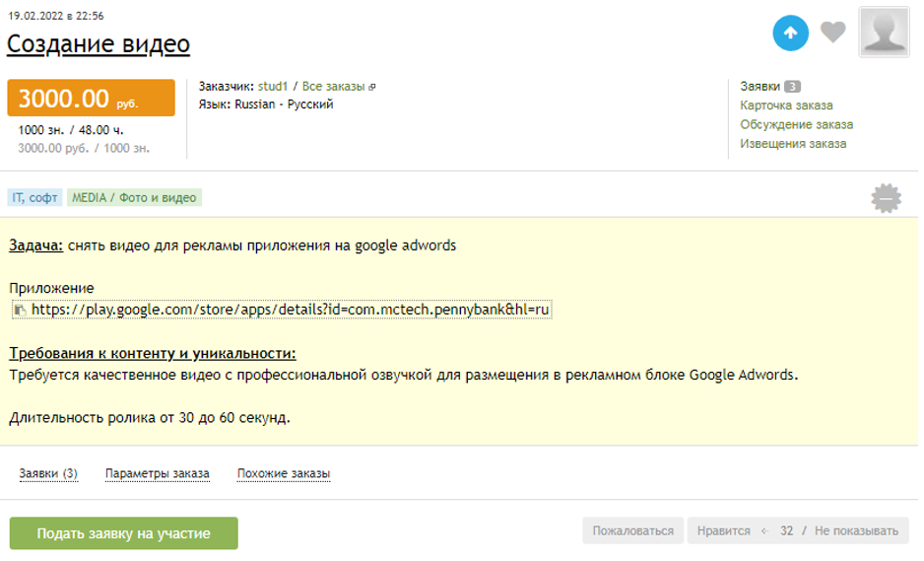924x561 pixels.
Task: Click the language text Russian - Русский
Action: coord(284,105)
